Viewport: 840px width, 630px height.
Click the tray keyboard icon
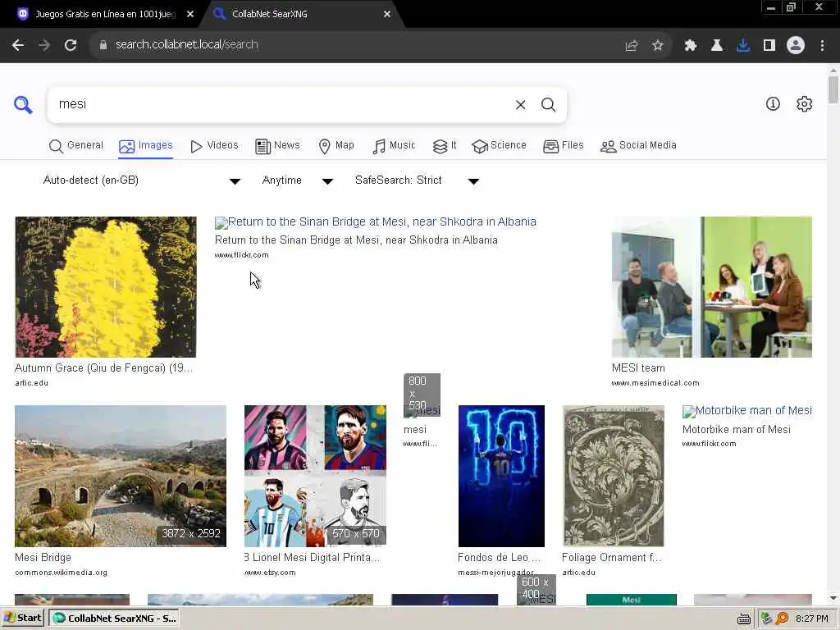743,619
